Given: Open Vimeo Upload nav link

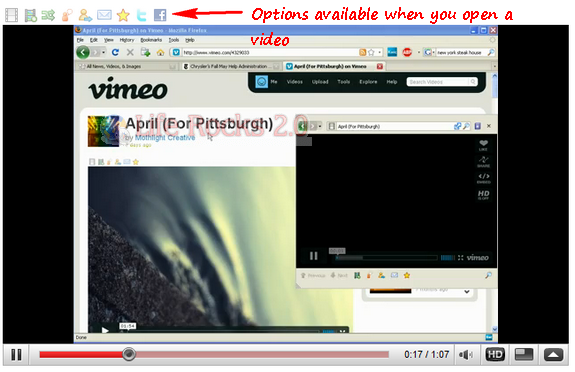Looking at the screenshot, I should (320, 82).
